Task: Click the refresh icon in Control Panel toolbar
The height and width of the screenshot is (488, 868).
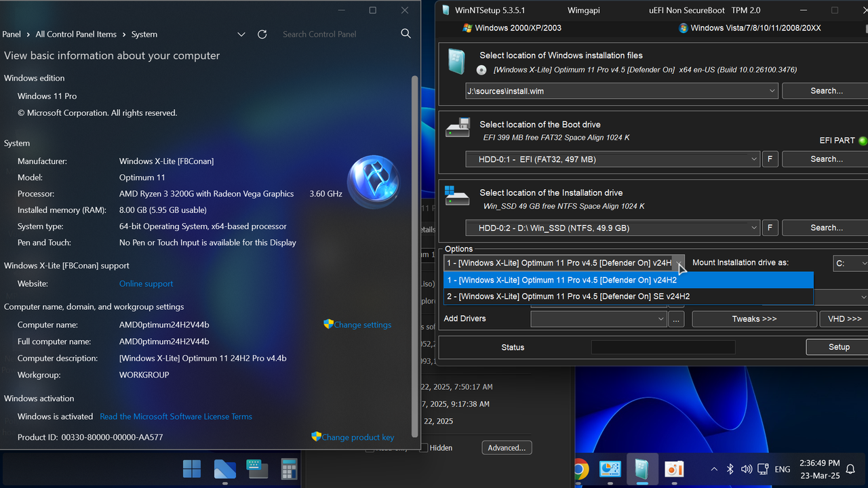Action: tap(262, 34)
